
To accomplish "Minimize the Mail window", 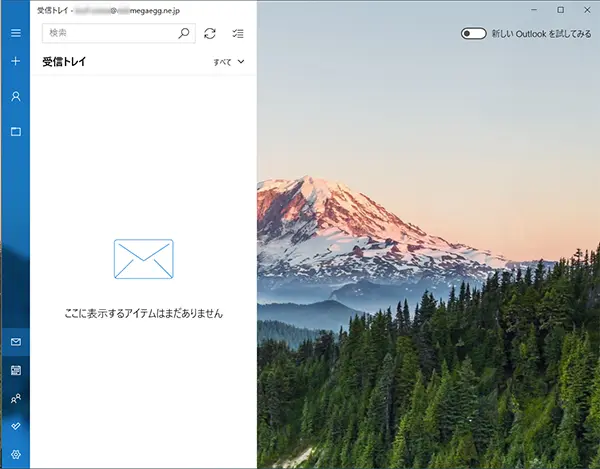I will point(534,10).
